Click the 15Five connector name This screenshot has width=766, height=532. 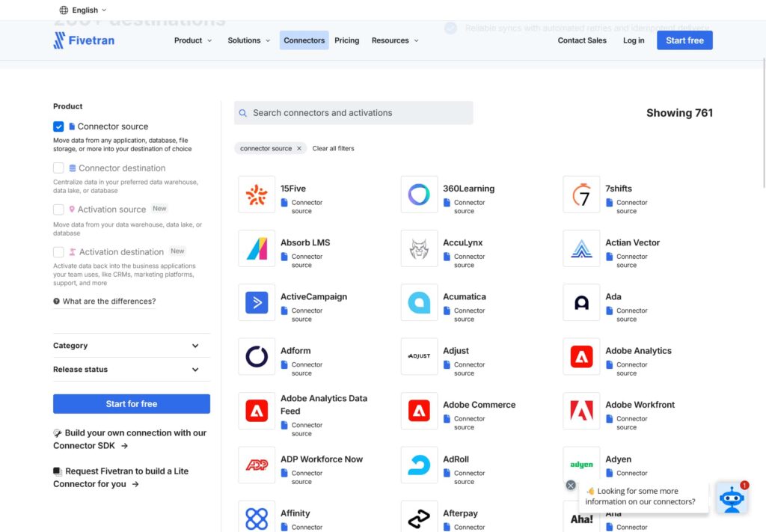pos(293,189)
